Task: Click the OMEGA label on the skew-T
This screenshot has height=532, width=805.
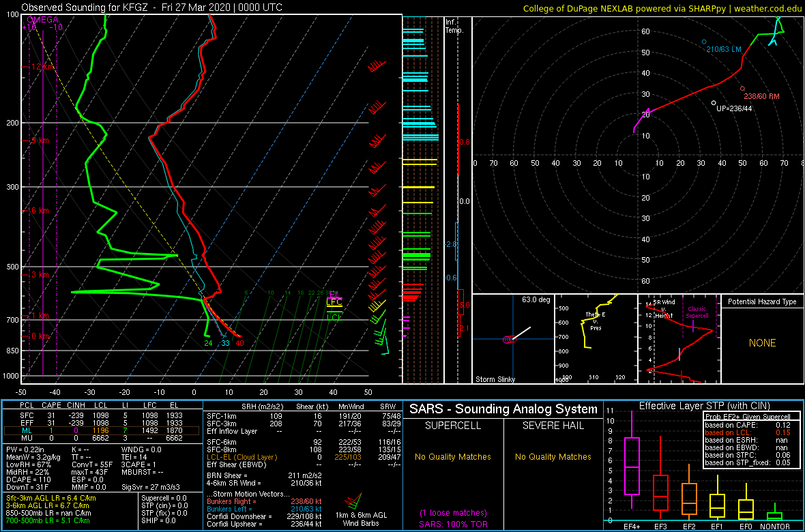Action: [42, 20]
